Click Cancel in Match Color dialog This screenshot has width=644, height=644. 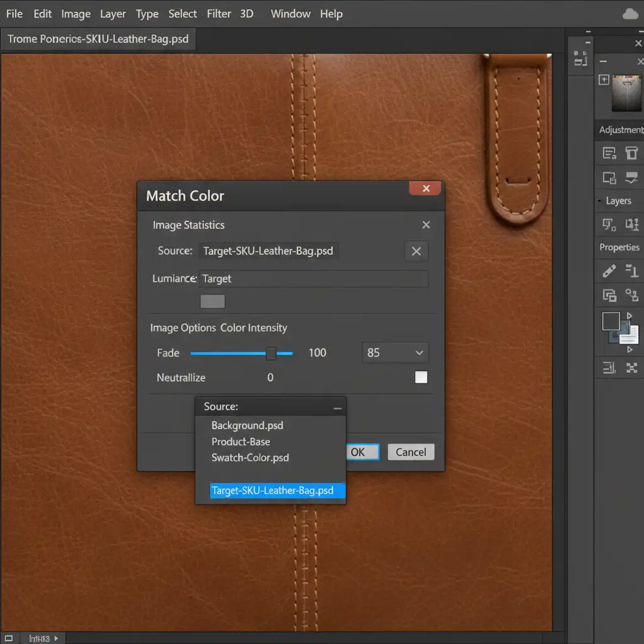(x=411, y=452)
